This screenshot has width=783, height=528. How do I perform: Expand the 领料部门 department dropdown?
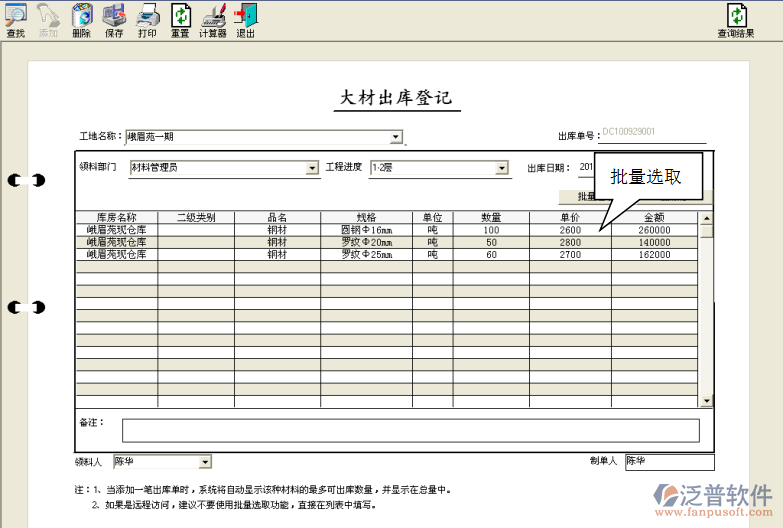tap(312, 168)
